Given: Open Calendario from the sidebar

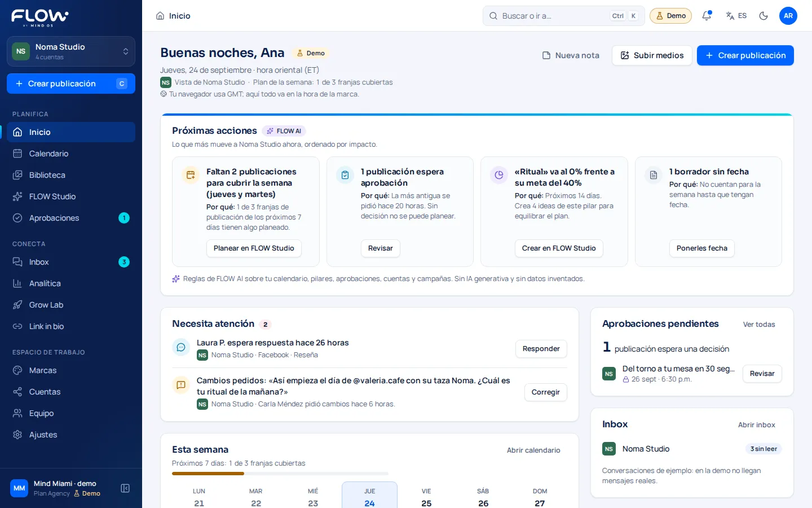Looking at the screenshot, I should pos(71,154).
